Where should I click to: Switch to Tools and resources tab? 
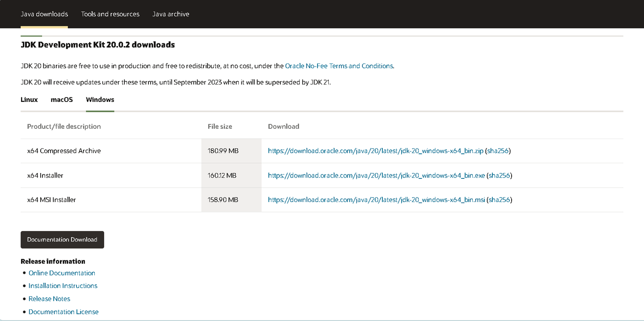(110, 14)
